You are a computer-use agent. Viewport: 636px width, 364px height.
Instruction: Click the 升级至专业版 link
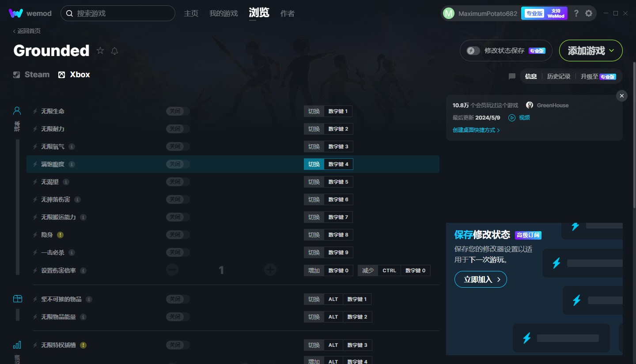tap(598, 76)
